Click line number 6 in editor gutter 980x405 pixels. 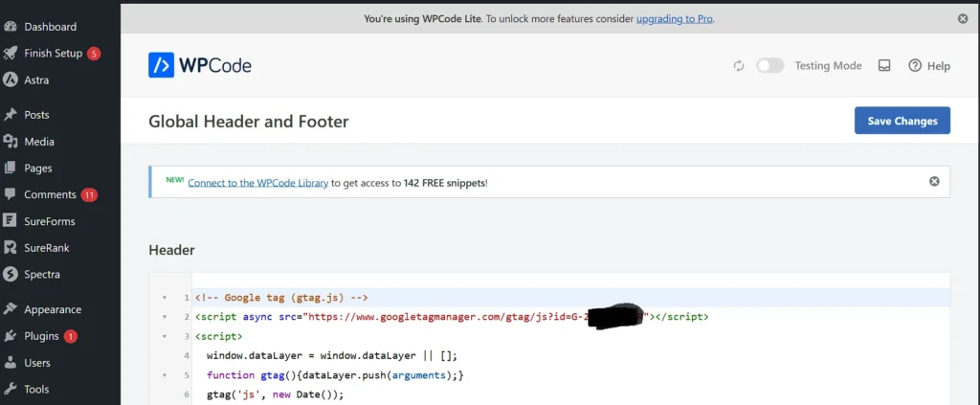click(x=187, y=395)
